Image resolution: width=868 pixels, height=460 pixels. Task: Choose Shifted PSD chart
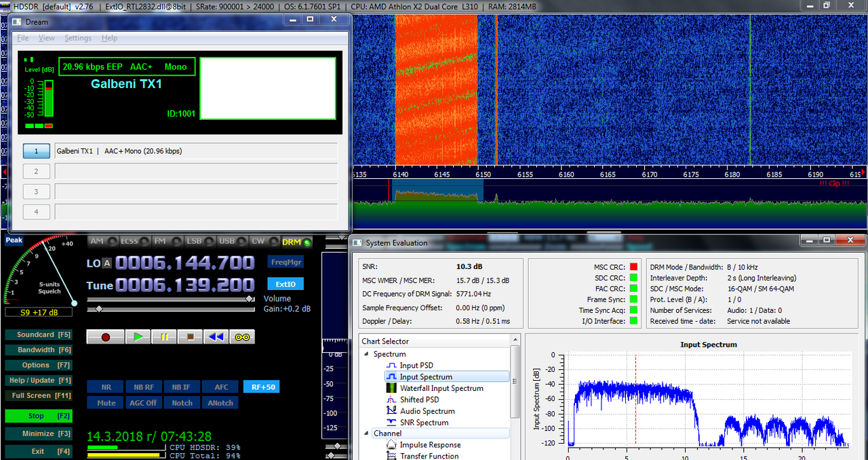tap(419, 400)
